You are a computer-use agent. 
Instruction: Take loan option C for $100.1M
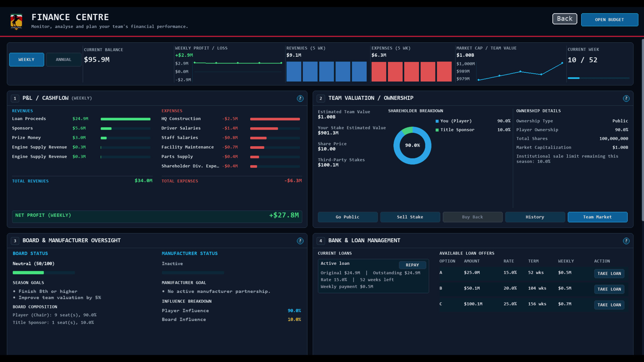(609, 305)
